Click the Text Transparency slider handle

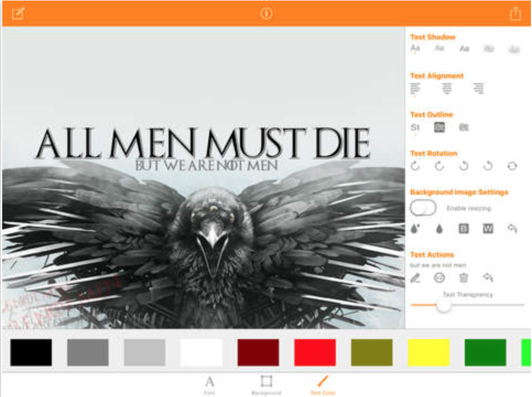(x=444, y=305)
